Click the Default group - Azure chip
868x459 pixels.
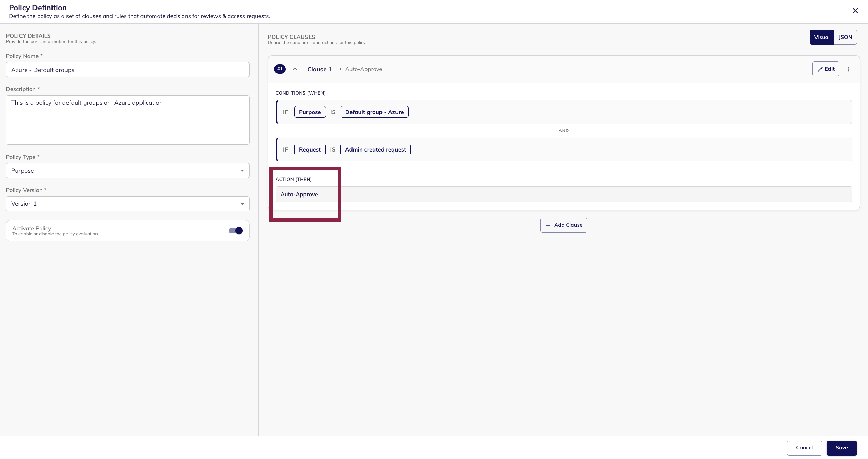click(x=374, y=112)
